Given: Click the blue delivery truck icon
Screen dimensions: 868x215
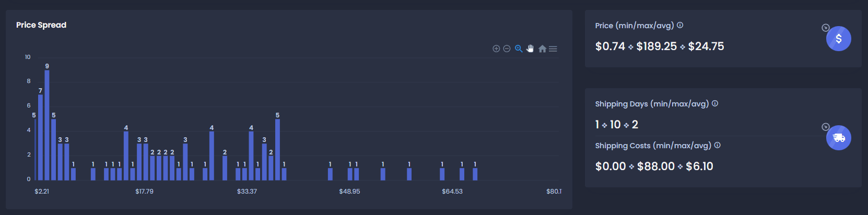Looking at the screenshot, I should pyautogui.click(x=839, y=138).
